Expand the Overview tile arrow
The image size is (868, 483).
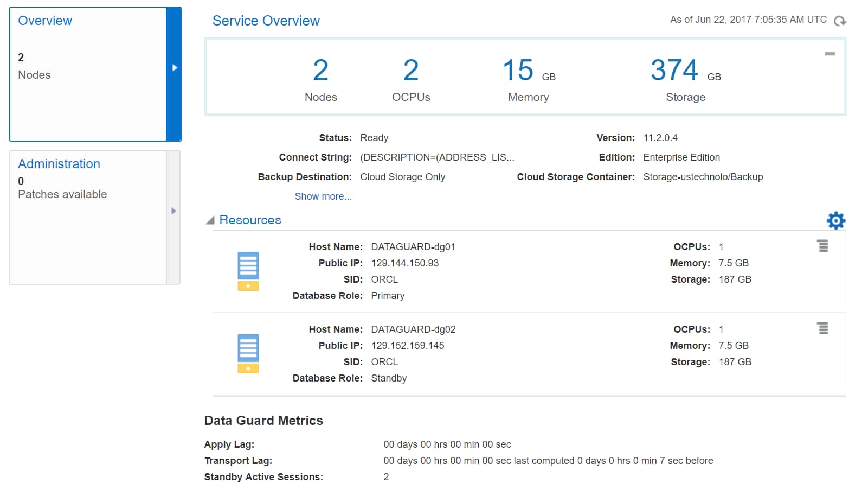(174, 68)
